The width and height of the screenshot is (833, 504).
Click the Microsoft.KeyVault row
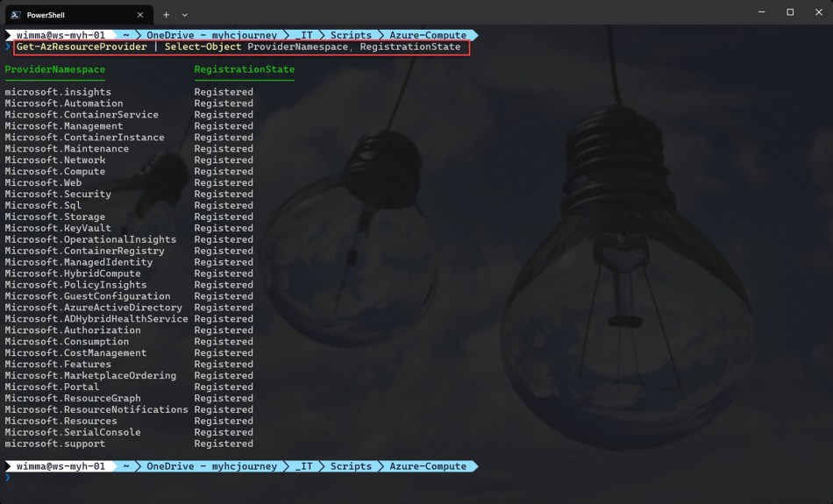pyautogui.click(x=58, y=228)
